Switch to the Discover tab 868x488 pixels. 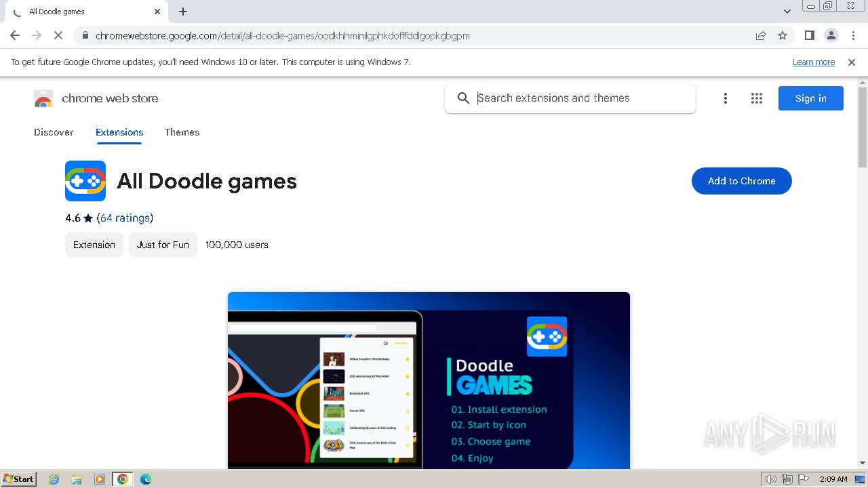coord(54,132)
